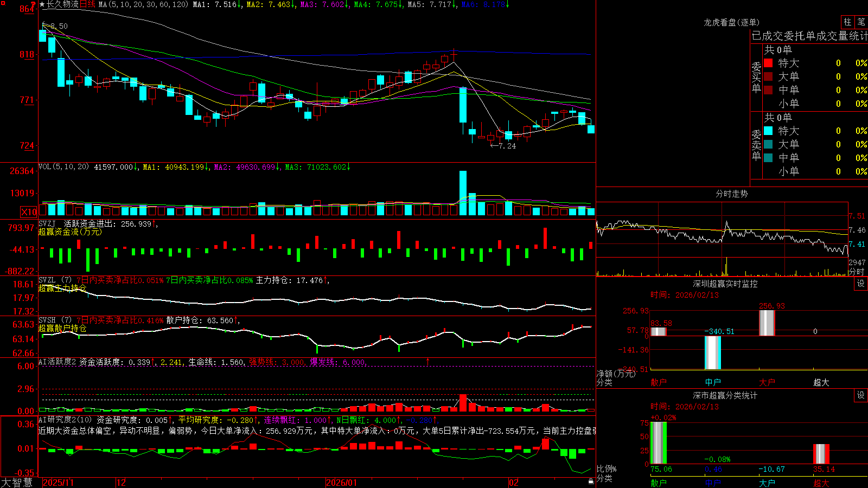Image resolution: width=868 pixels, height=488 pixels.
Task: Click the 7.24 low price annotation
Action: [x=507, y=146]
